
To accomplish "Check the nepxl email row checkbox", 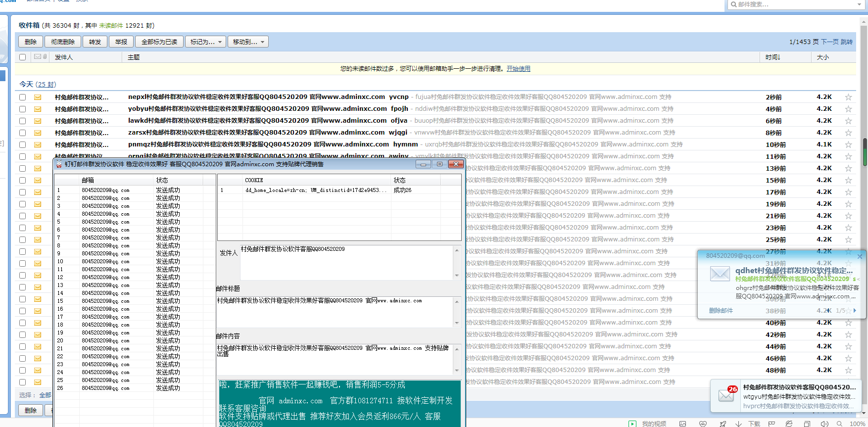I will (x=22, y=97).
